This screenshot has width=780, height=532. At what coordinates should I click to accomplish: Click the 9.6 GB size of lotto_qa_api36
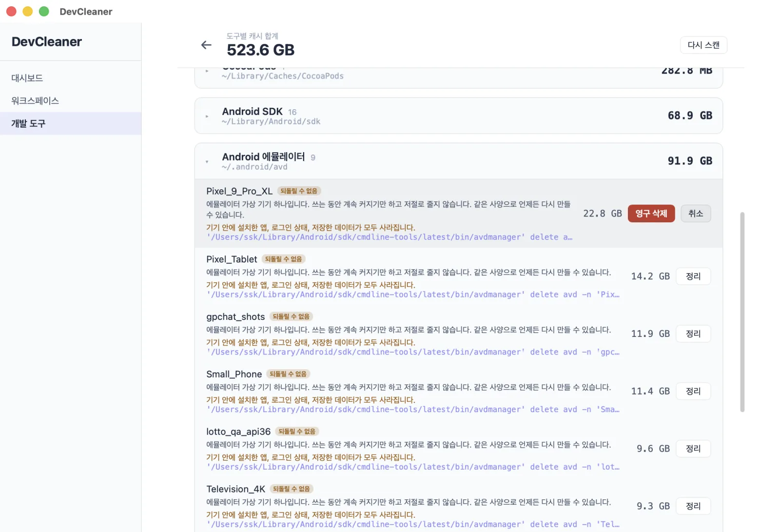[653, 449]
